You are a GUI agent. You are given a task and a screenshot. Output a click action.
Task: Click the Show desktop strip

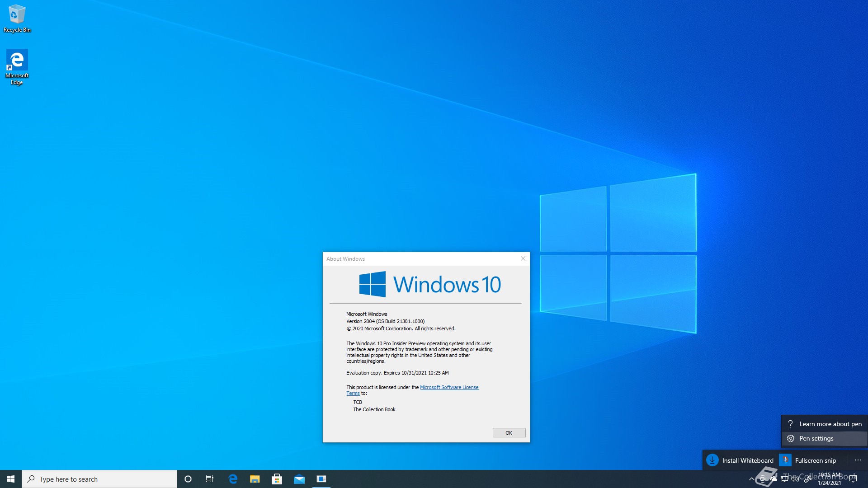coord(867,479)
